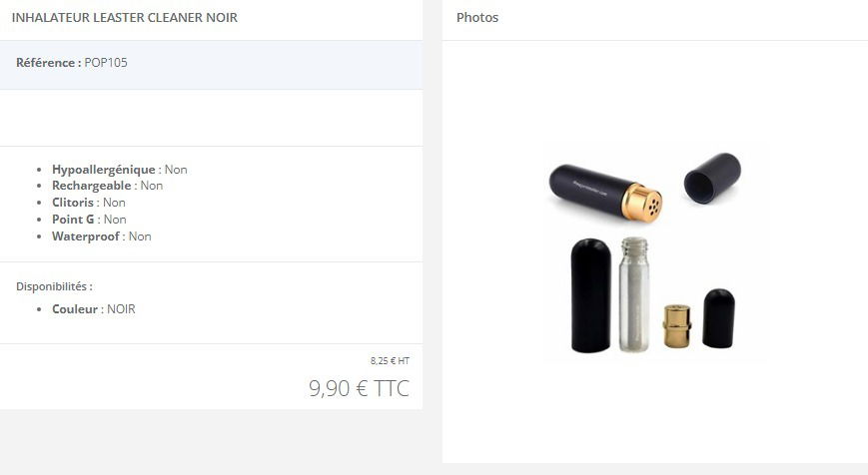Image resolution: width=868 pixels, height=475 pixels.
Task: Click the glass vial in product photo
Action: coord(634,294)
